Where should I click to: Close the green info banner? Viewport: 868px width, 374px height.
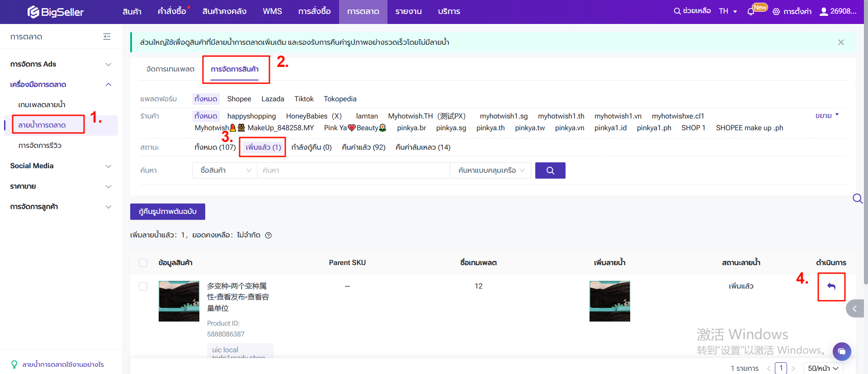[x=841, y=43]
